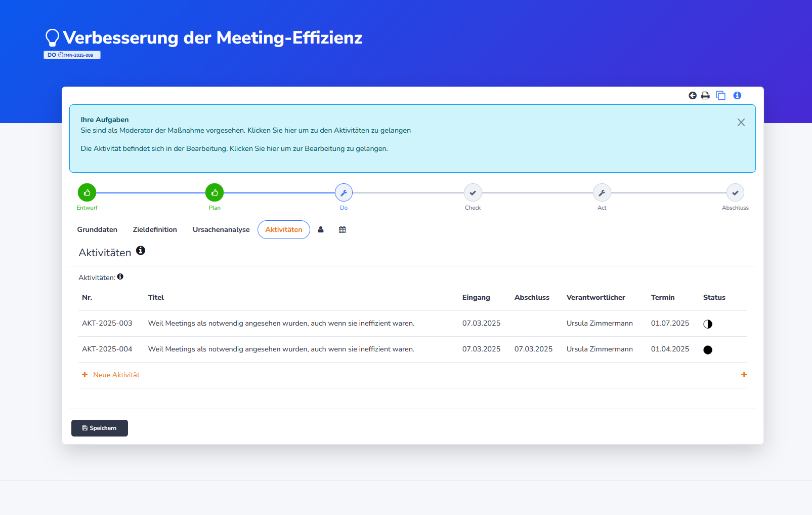Click the filled status circle for AKT-2025-004

(708, 350)
